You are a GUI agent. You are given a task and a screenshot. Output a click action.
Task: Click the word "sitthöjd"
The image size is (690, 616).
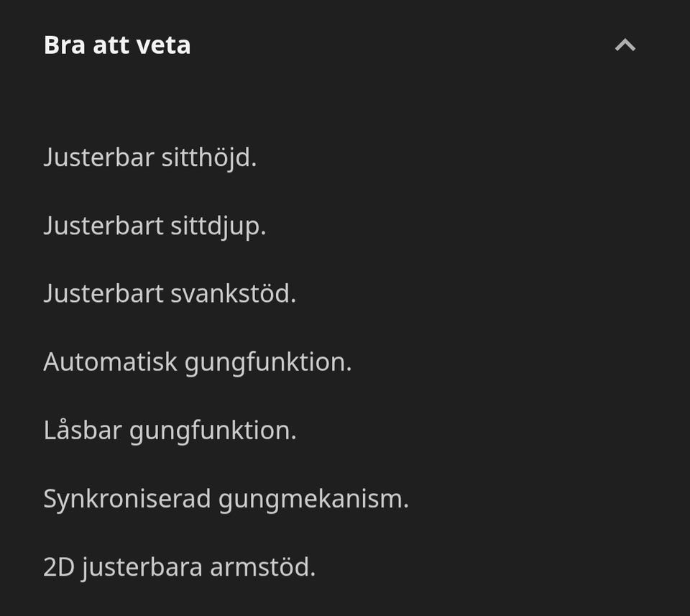pos(208,157)
